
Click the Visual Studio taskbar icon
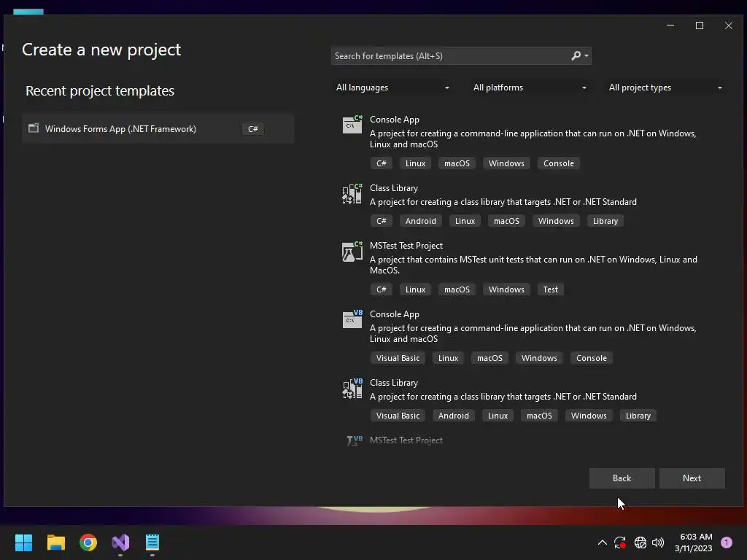click(120, 542)
